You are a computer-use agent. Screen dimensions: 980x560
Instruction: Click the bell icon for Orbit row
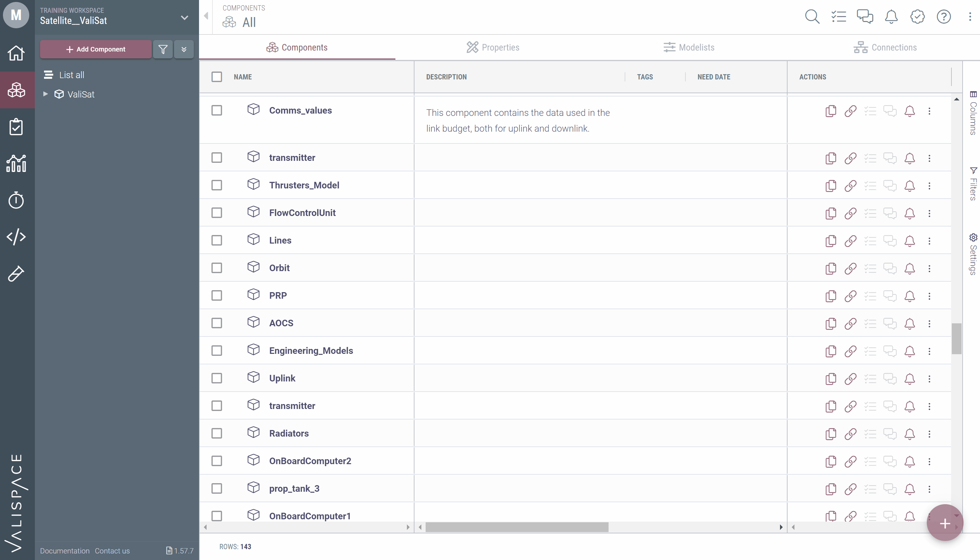click(910, 269)
